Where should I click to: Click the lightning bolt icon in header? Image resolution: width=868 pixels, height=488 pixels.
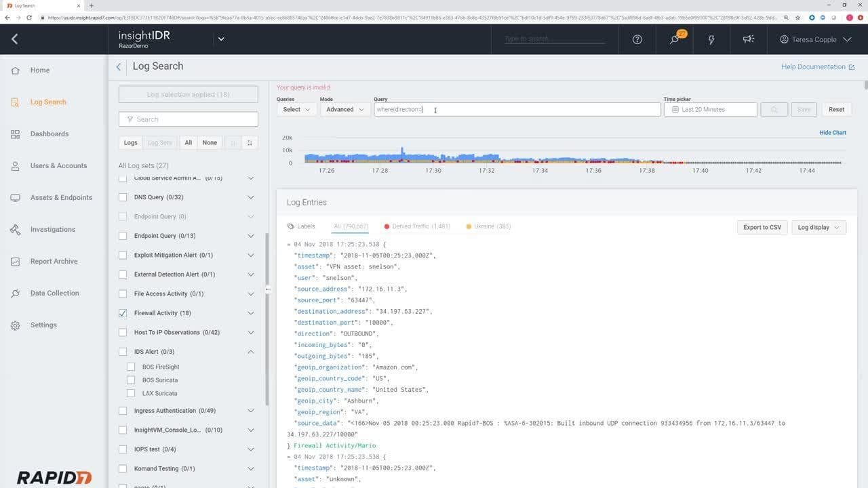711,39
